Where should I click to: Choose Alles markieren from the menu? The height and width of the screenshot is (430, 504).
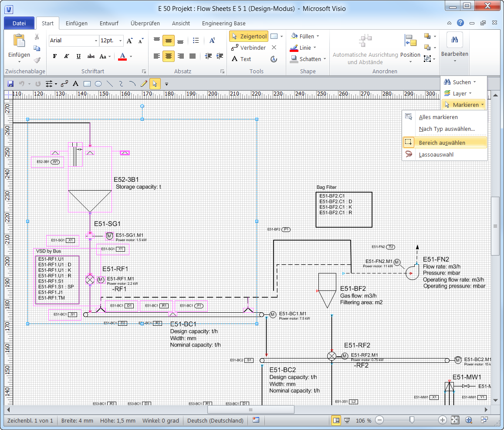[444, 117]
